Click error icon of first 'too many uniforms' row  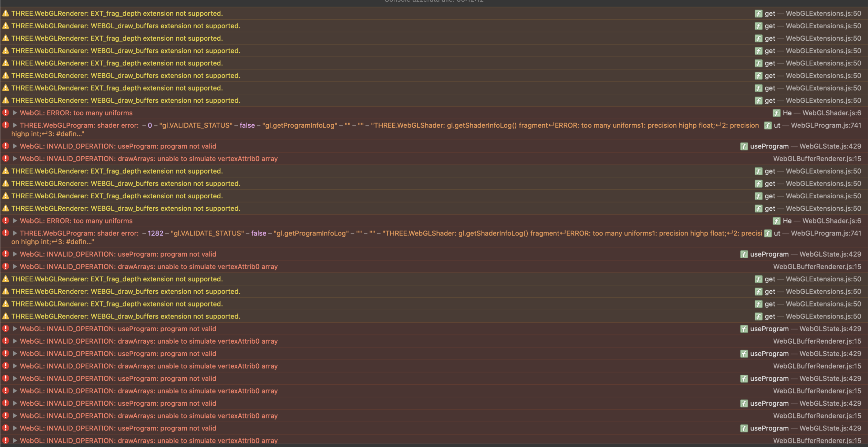[x=6, y=113]
